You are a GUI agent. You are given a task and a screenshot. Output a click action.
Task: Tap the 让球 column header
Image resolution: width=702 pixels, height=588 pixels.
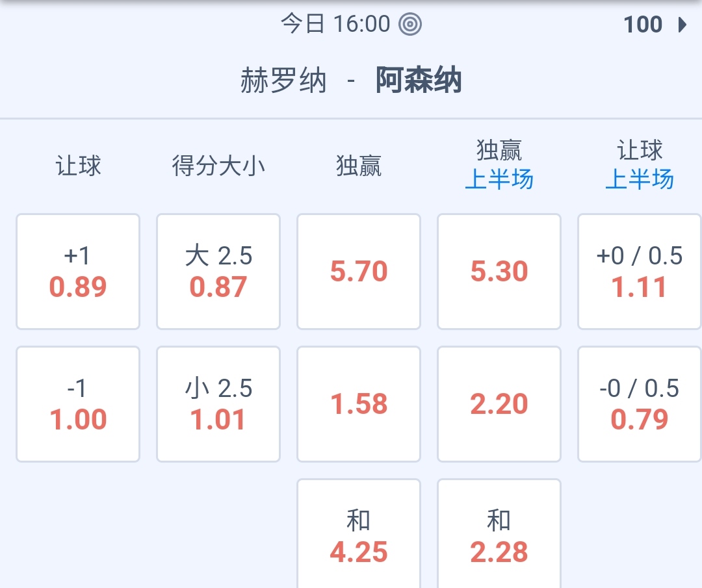(x=78, y=166)
